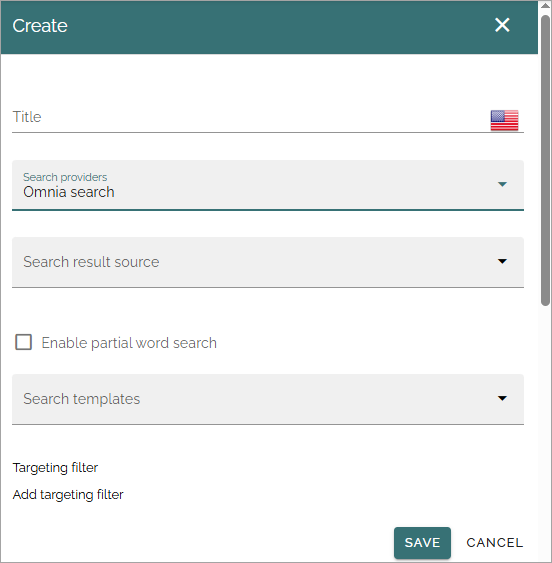Image resolution: width=552 pixels, height=563 pixels.
Task: Click the Create header title
Action: pyautogui.click(x=40, y=26)
